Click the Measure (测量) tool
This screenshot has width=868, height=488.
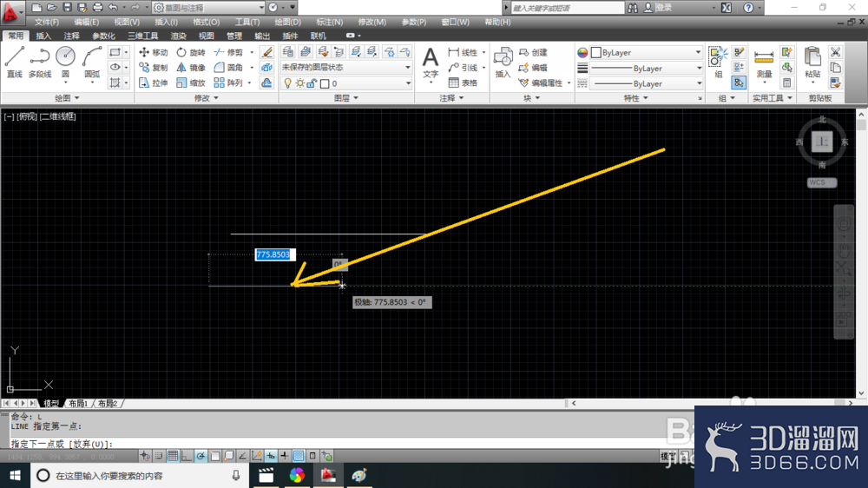tap(764, 63)
